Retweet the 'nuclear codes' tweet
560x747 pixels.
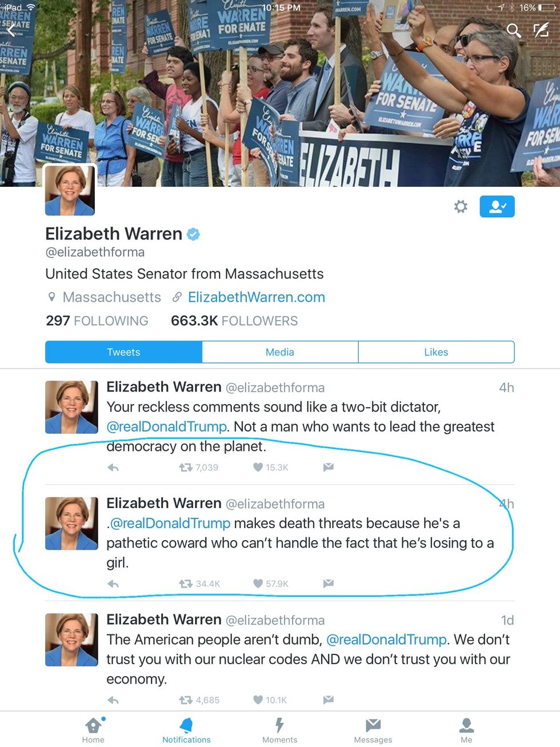click(x=186, y=700)
